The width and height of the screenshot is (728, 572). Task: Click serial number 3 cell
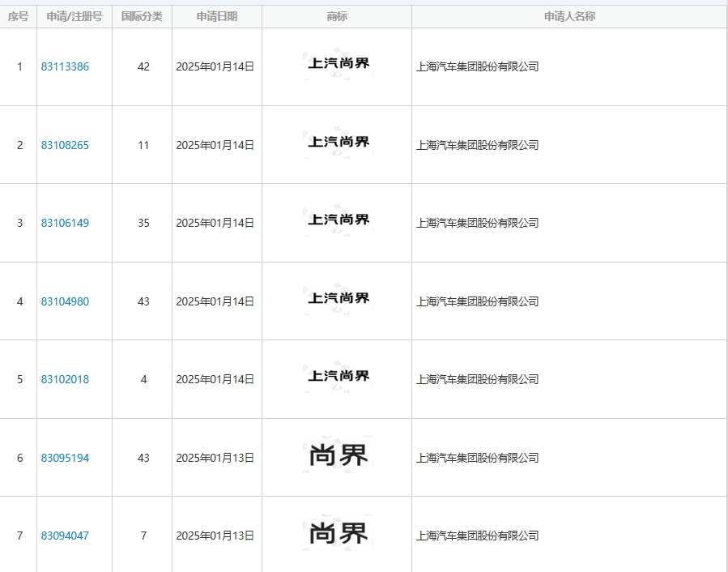coord(19,223)
